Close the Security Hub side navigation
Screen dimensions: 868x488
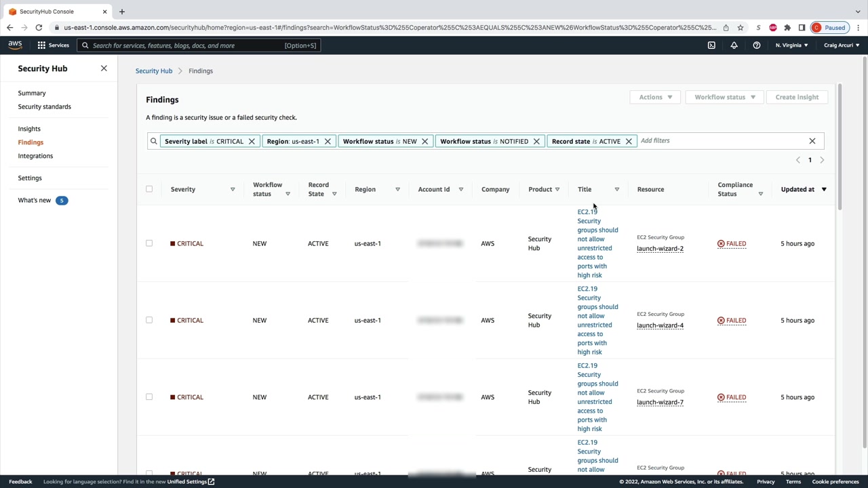(x=104, y=68)
